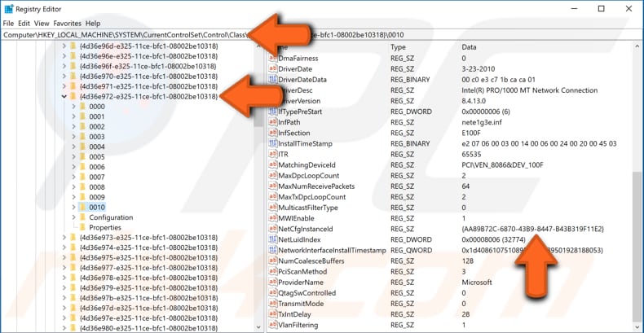Select the 0008 folder icon
Image resolution: width=644 pixels, height=333 pixels.
click(82, 187)
